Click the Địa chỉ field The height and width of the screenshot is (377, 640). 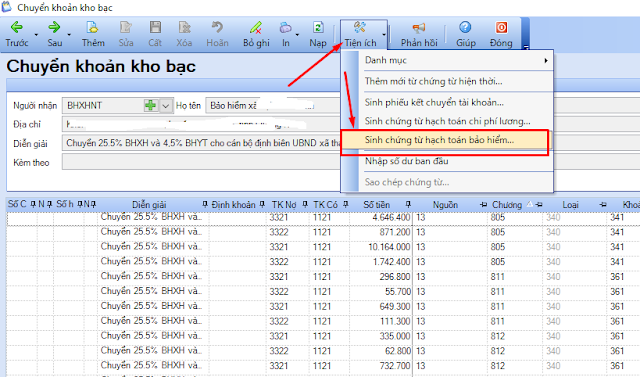tap(201, 124)
